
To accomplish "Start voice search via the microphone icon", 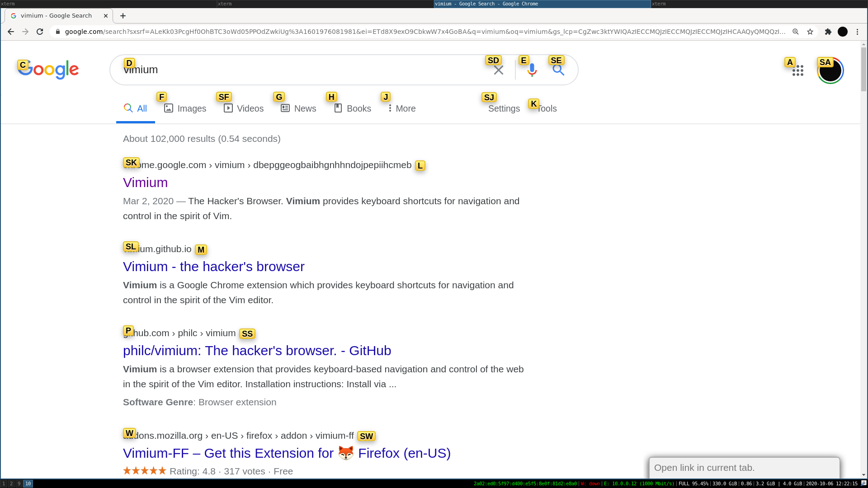I will [531, 70].
